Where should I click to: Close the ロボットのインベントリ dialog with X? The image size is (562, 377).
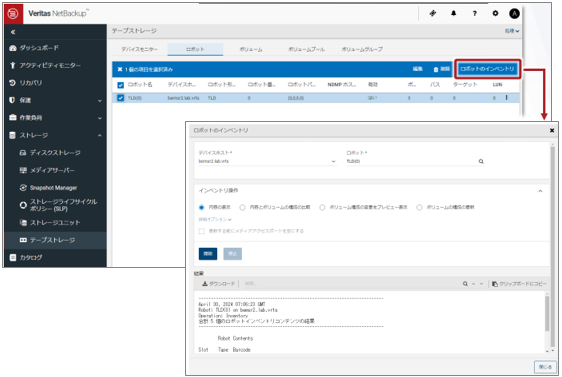click(x=552, y=130)
